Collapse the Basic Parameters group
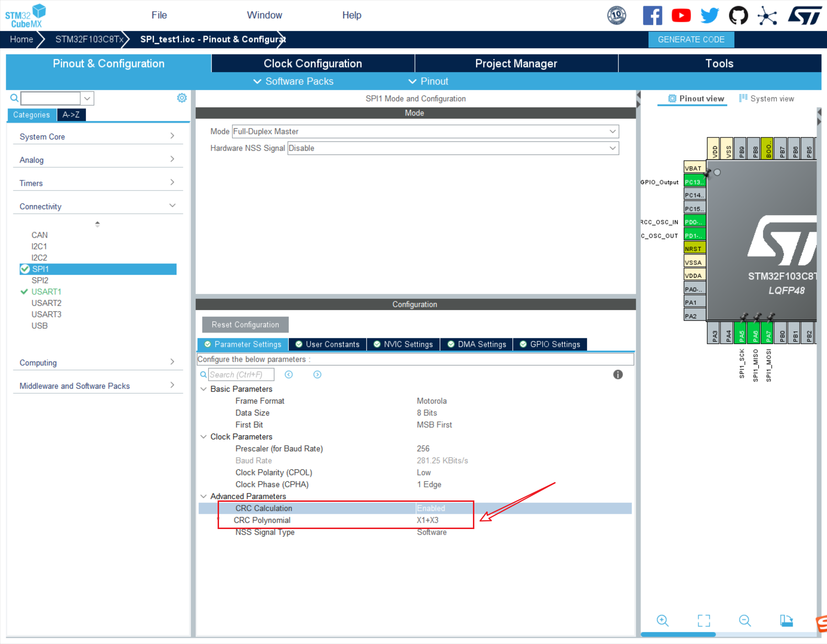The height and width of the screenshot is (644, 827). pos(204,389)
